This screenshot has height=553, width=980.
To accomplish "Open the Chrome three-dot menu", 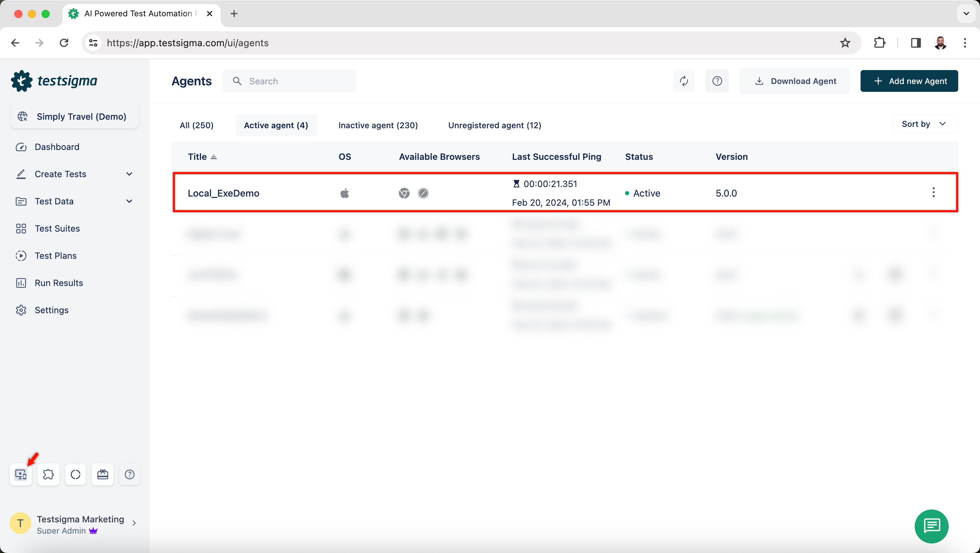I will [965, 43].
